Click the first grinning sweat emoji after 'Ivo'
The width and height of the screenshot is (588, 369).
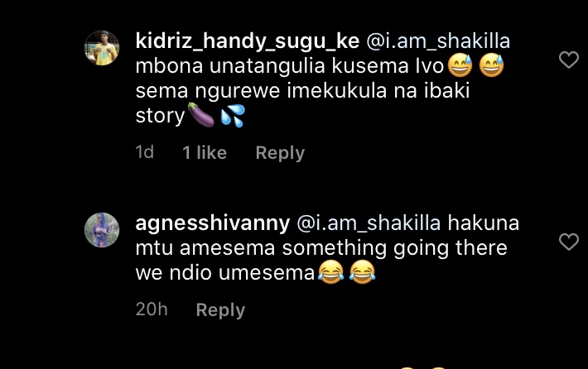(x=460, y=65)
